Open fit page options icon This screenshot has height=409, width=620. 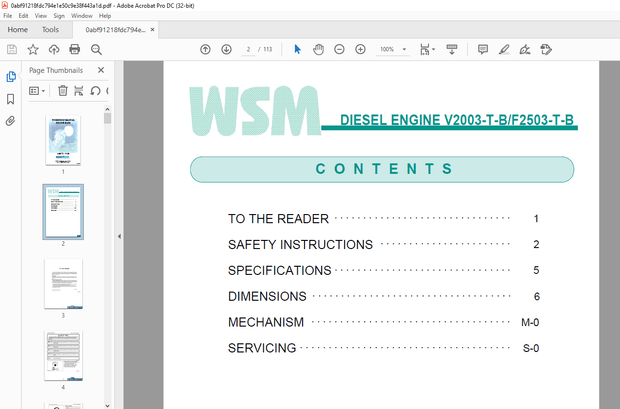(x=427, y=49)
